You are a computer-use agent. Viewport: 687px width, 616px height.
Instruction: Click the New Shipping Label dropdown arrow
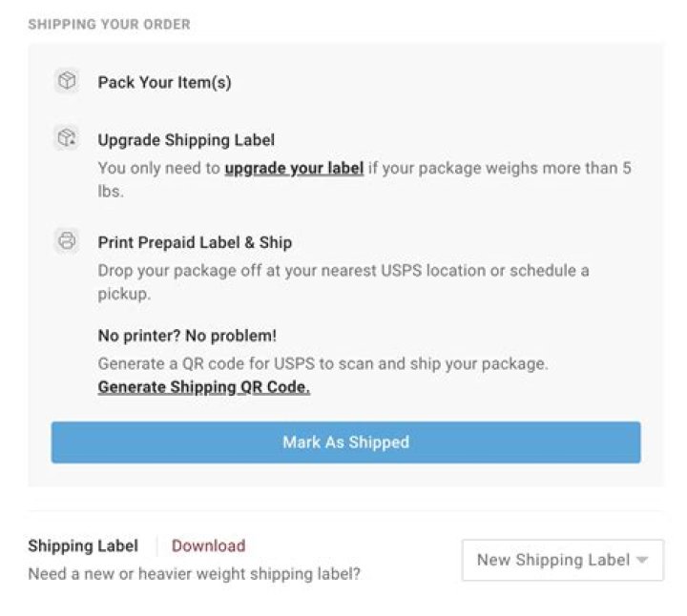643,561
